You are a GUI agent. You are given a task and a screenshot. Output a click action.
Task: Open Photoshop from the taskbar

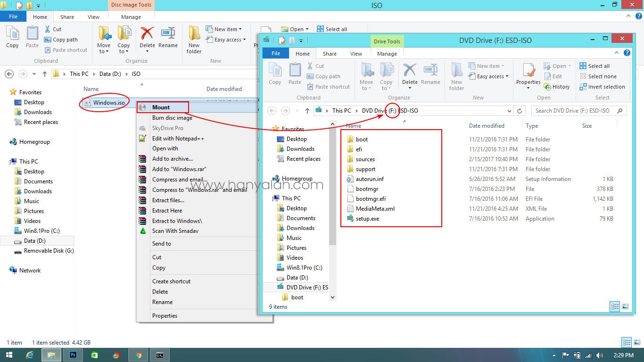coord(73,355)
